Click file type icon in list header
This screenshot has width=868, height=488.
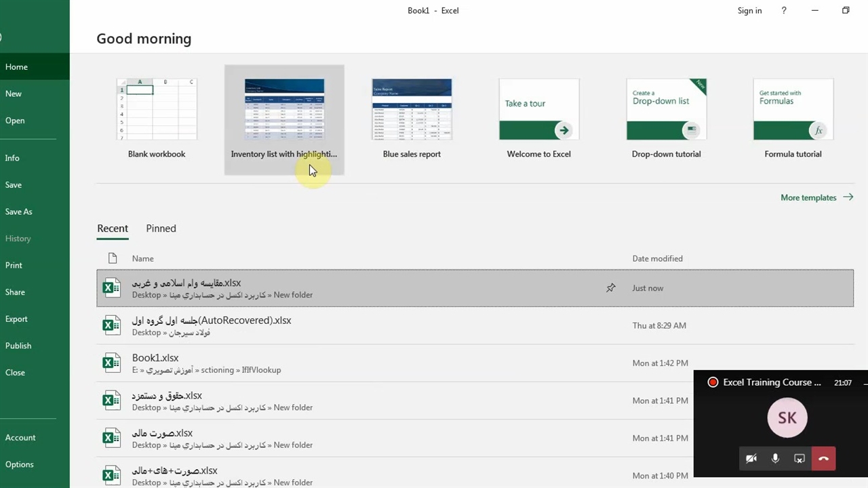113,258
